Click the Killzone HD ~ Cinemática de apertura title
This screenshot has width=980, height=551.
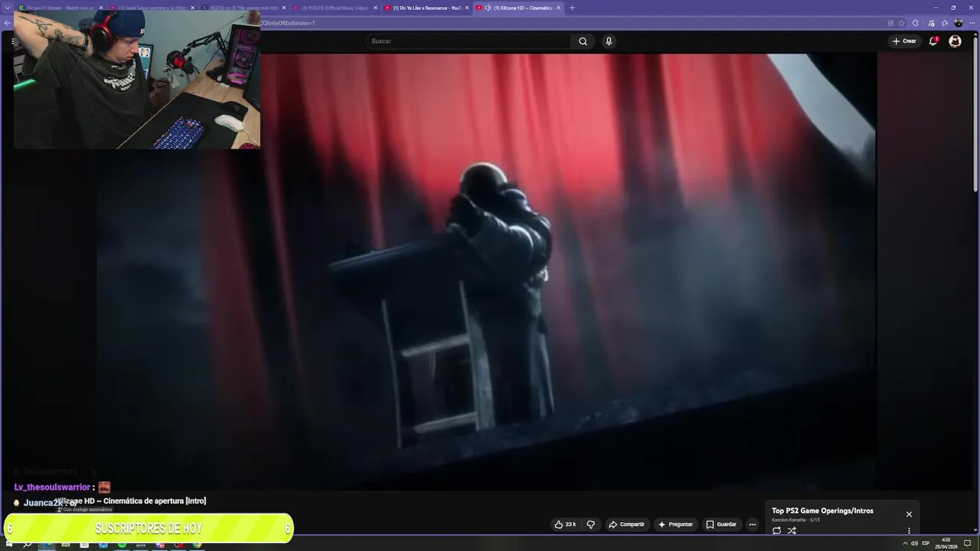130,501
